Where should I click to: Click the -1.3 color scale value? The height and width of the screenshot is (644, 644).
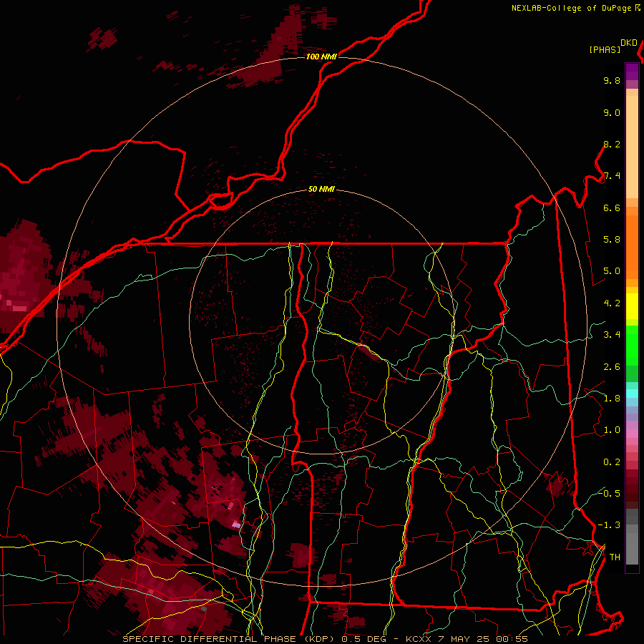tap(609, 525)
